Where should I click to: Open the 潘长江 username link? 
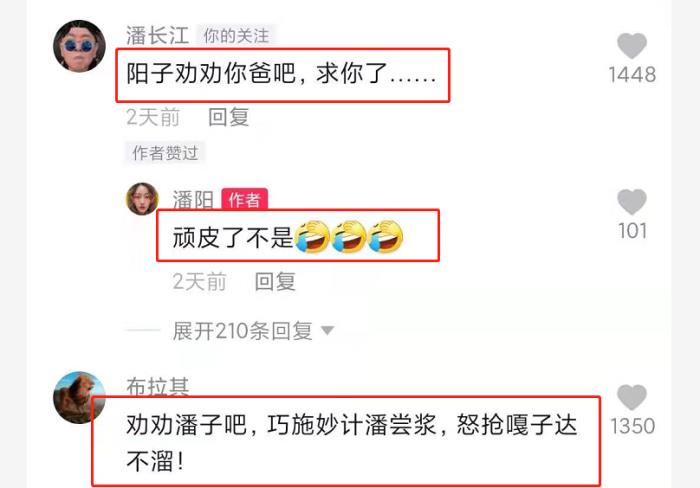[158, 35]
